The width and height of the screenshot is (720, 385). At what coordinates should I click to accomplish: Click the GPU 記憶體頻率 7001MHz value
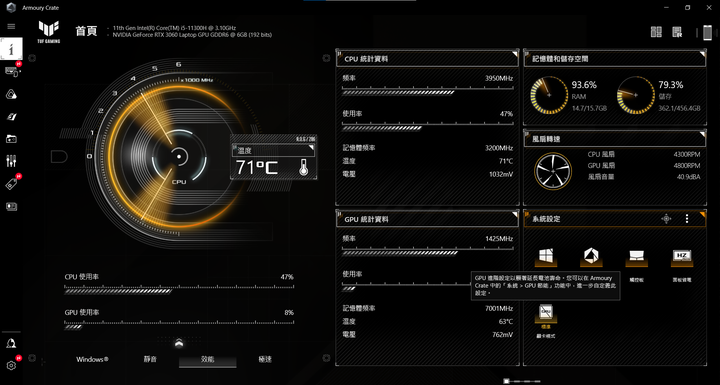pos(499,308)
